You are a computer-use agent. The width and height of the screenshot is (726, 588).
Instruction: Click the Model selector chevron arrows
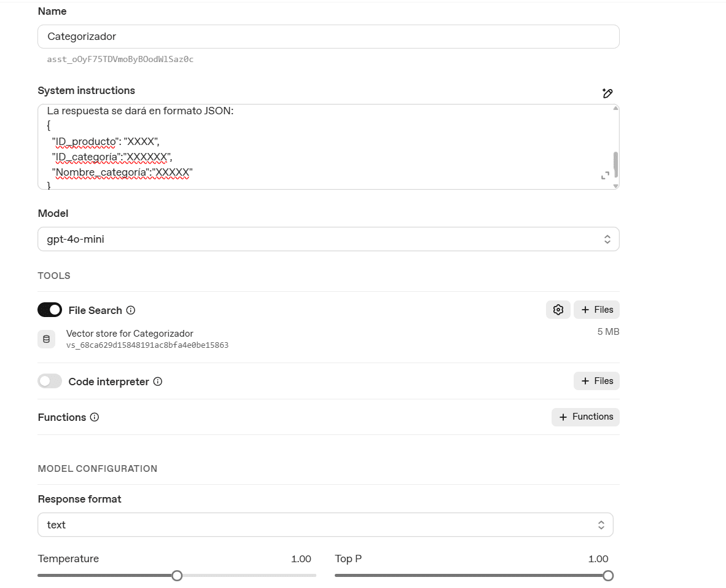[607, 239]
